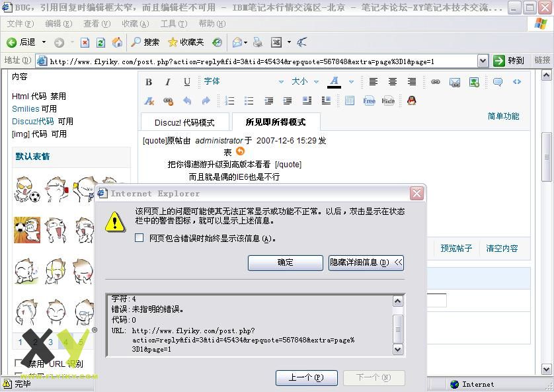Remove the link with the unlink icon
Screen dimensions: 554x392
tap(168, 101)
